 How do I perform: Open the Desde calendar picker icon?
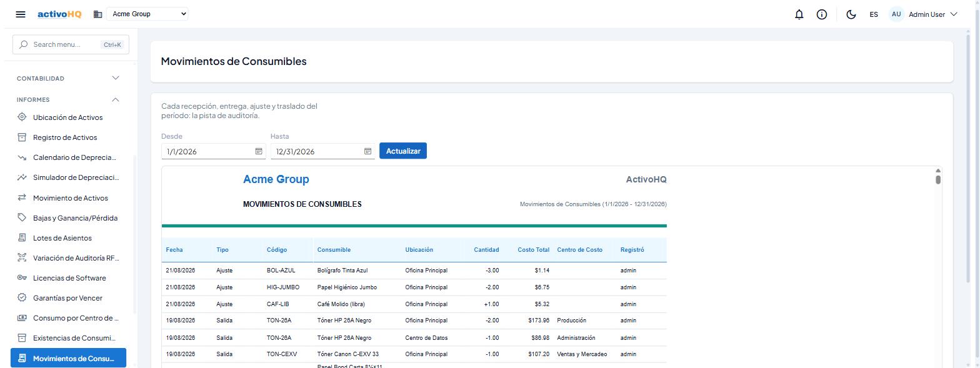point(259,151)
